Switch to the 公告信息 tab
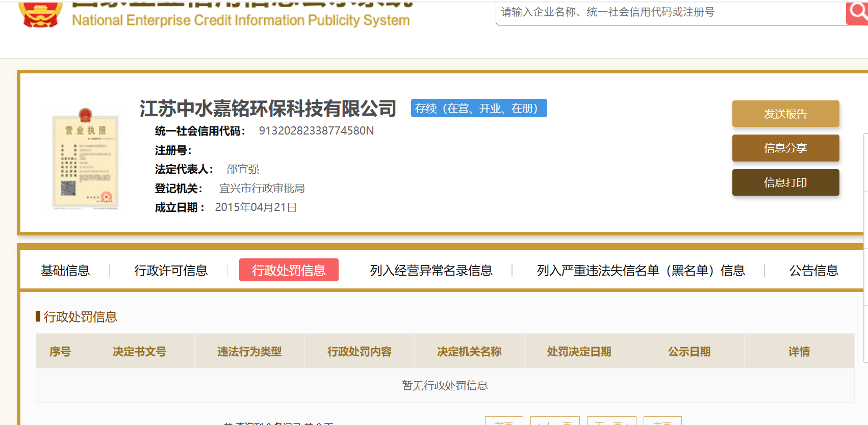 tap(814, 271)
